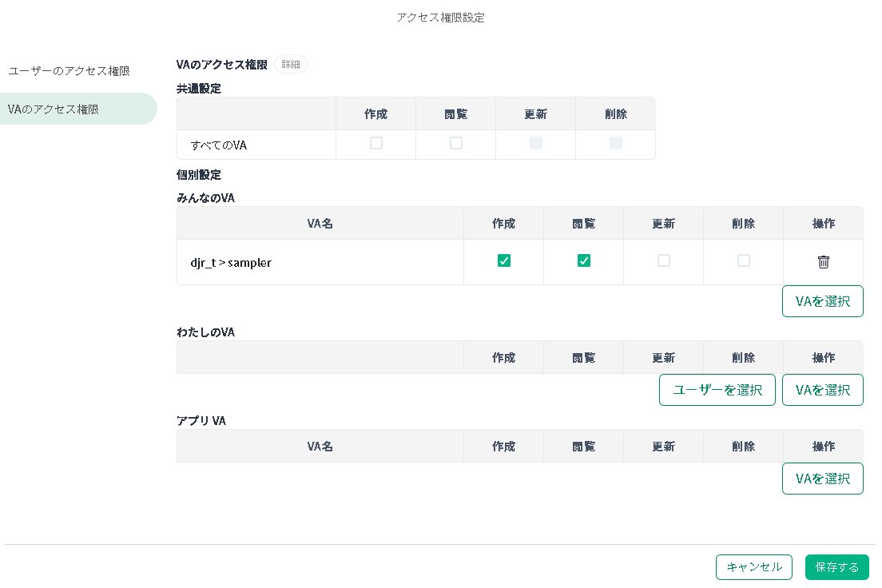Save settings with 保存する button
The width and height of the screenshot is (882, 588).
[836, 567]
